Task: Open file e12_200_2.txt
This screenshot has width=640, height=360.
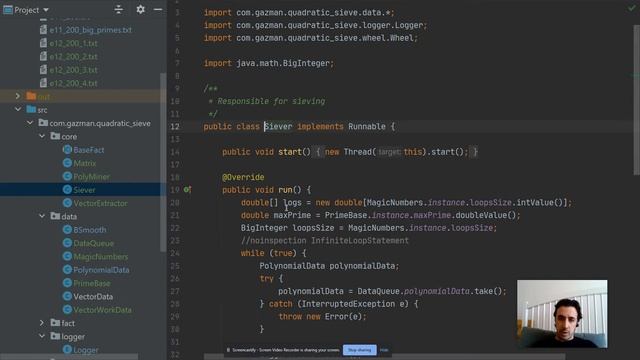Action: 73,57
